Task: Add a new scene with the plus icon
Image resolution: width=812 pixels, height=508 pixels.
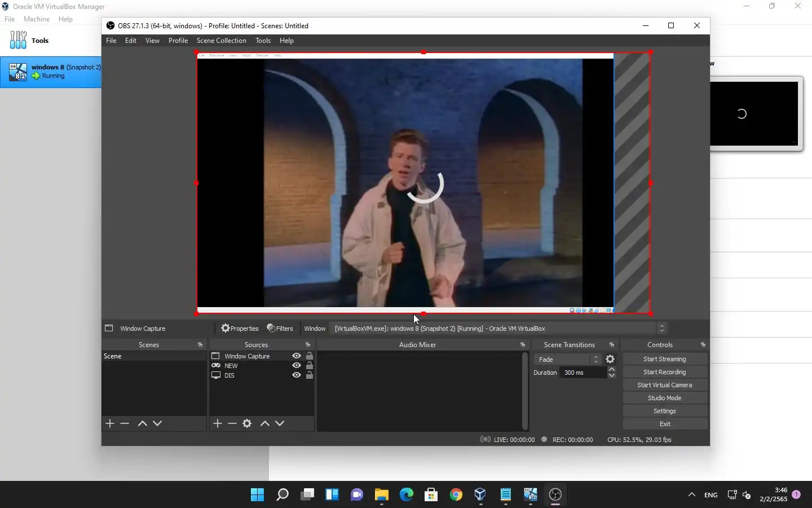Action: click(x=110, y=423)
